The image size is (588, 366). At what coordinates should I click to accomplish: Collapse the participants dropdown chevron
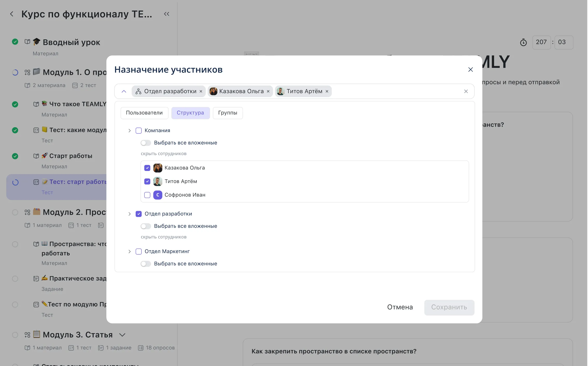124,91
